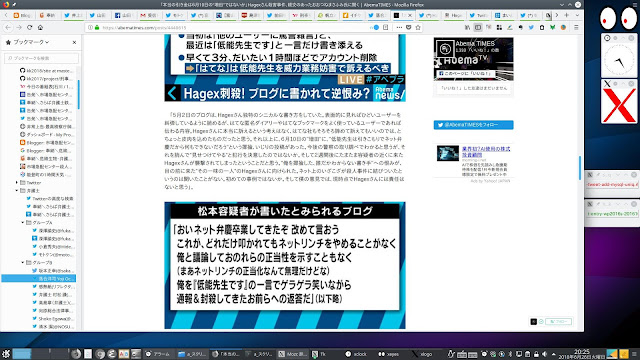Image resolution: width=640 pixels, height=360 pixels.
Task: Open the Library icon in toolbar
Action: pos(467,27)
